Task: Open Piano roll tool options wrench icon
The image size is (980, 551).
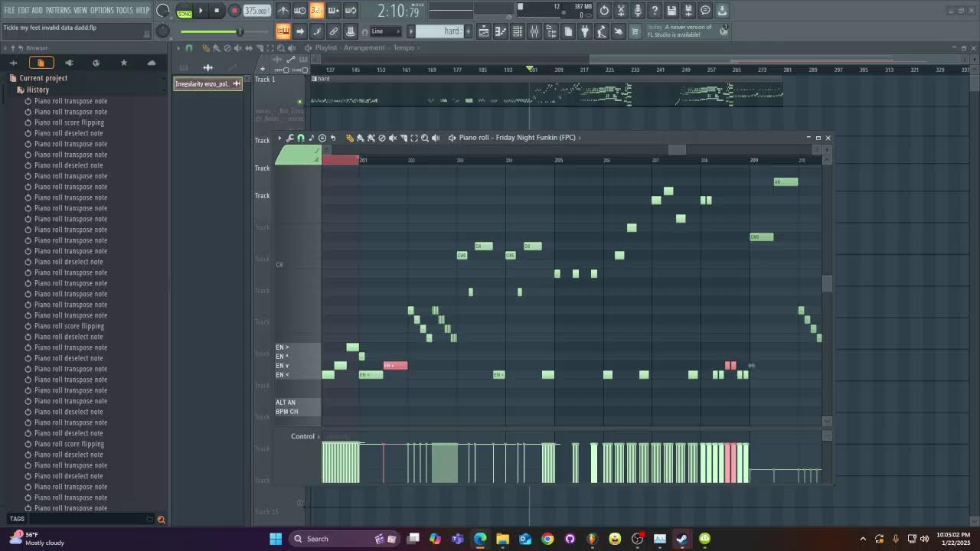Action: pyautogui.click(x=290, y=138)
